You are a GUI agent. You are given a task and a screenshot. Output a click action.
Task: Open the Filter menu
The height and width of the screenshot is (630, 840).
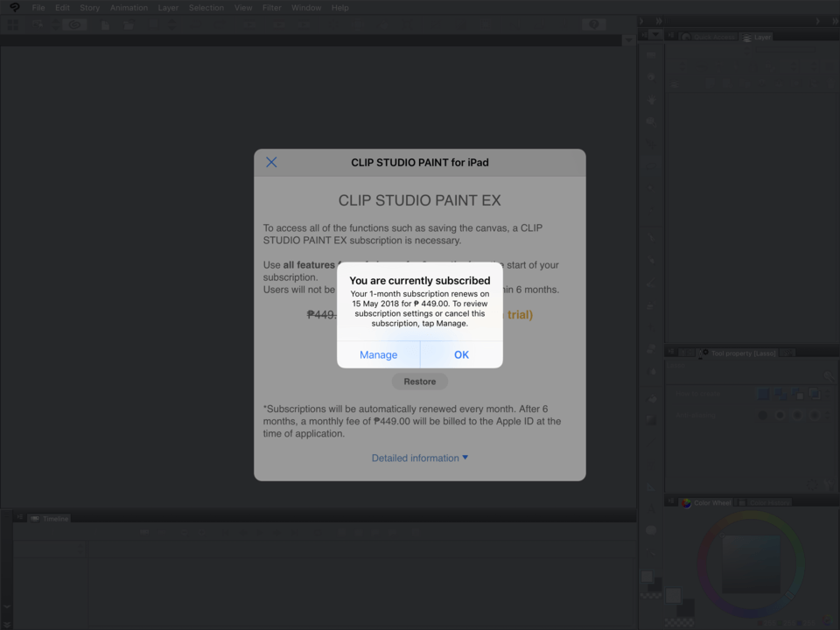tap(271, 8)
